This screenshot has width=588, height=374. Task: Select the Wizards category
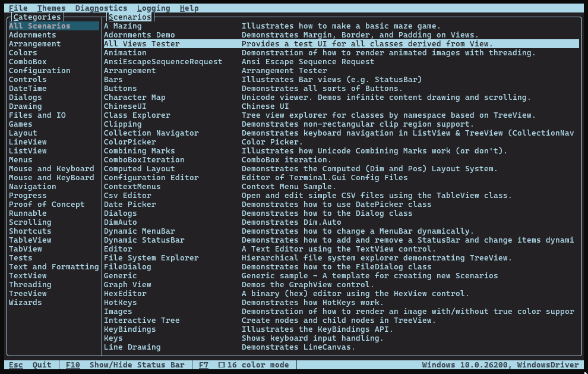tap(25, 303)
